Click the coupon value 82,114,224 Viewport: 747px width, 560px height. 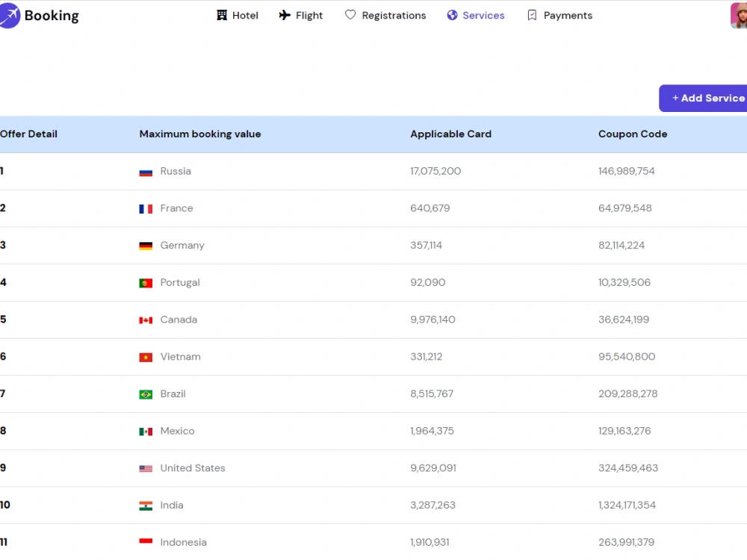point(622,245)
